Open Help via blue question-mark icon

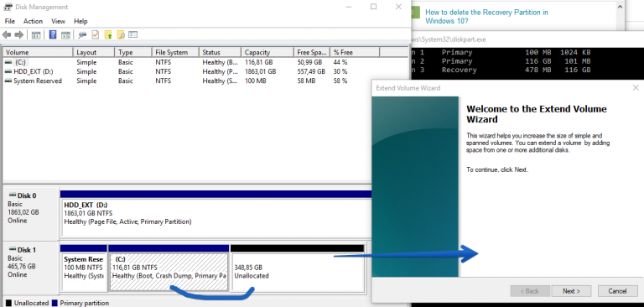(53, 35)
